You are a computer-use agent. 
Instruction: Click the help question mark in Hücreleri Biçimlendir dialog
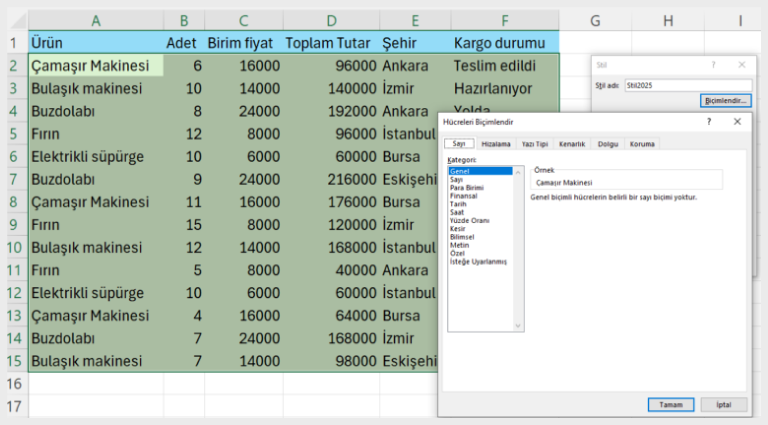tap(709, 122)
